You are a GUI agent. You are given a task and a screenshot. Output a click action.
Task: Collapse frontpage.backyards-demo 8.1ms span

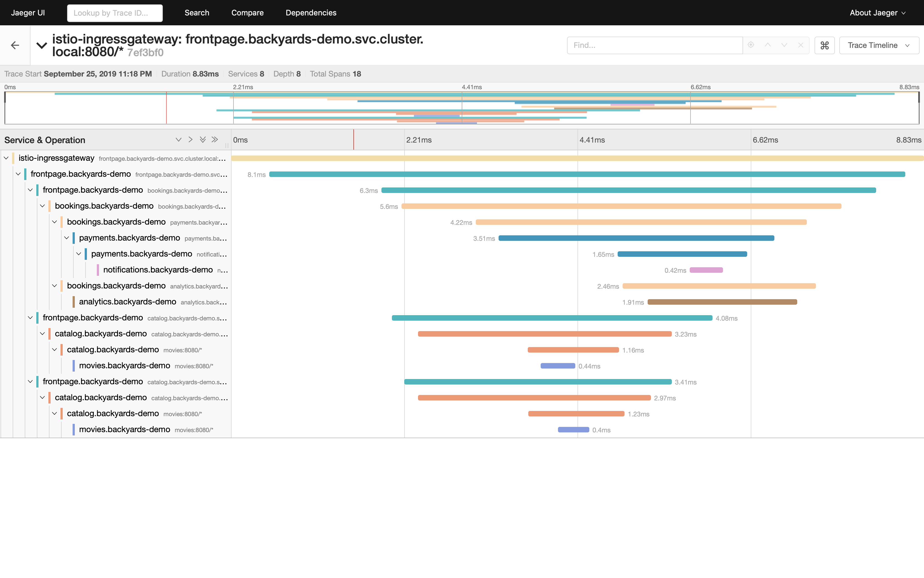18,174
